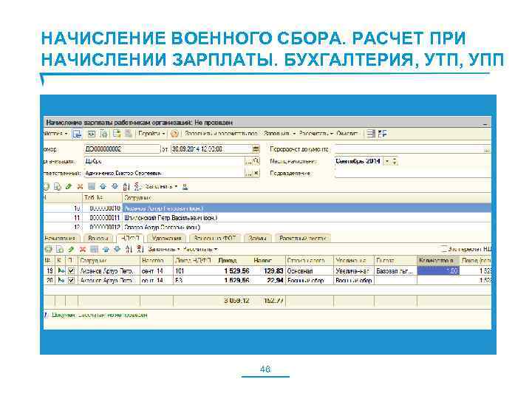The width and height of the screenshot is (532, 399).
Task: Open the calendar picker beside the date field
Action: [256, 149]
